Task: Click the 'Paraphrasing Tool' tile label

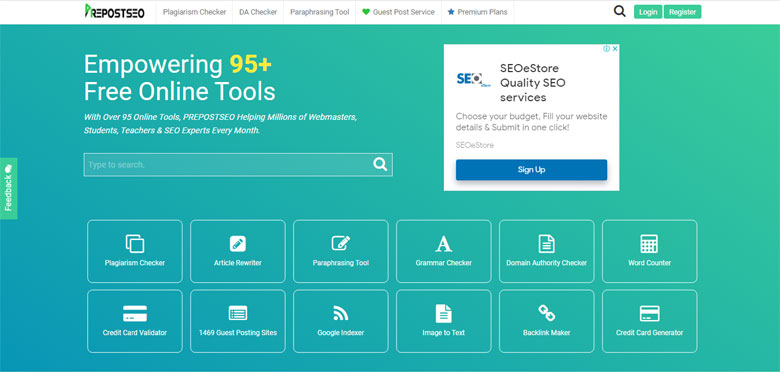Action: click(341, 263)
